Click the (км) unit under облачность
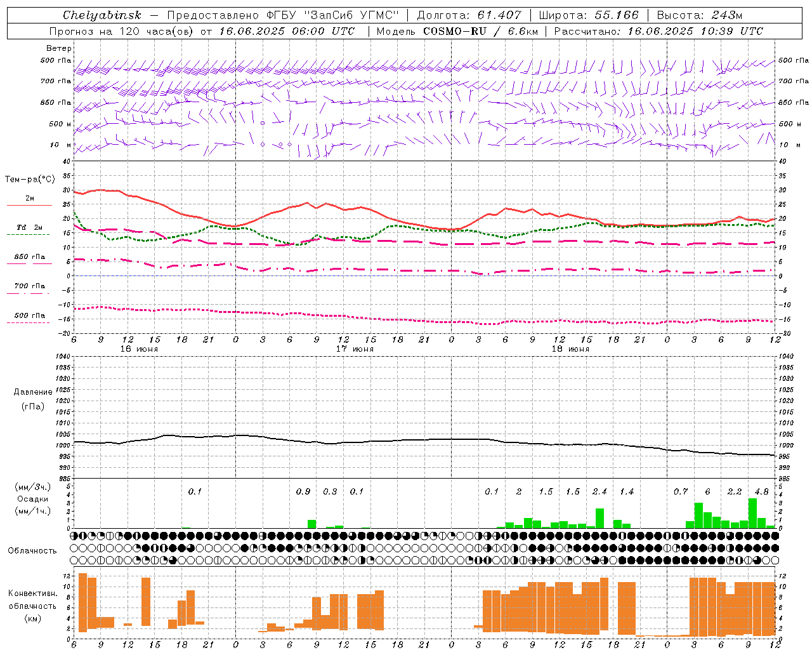This screenshot has width=812, height=650. pyautogui.click(x=32, y=618)
